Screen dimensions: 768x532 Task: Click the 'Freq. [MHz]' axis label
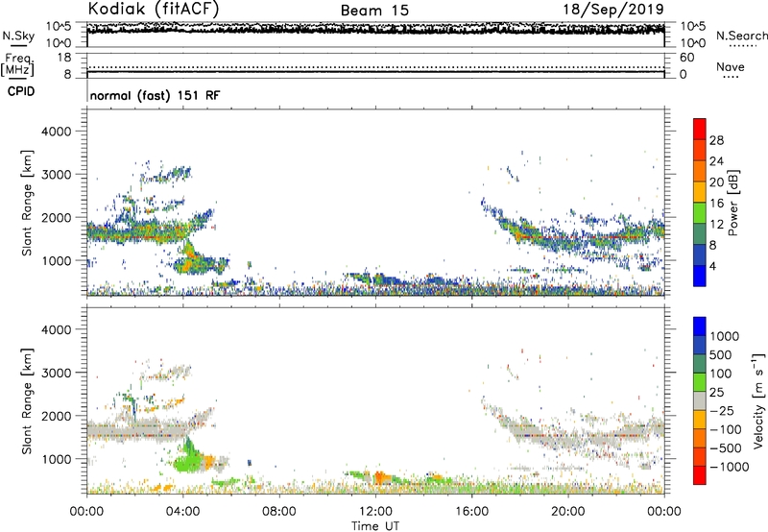(17, 65)
